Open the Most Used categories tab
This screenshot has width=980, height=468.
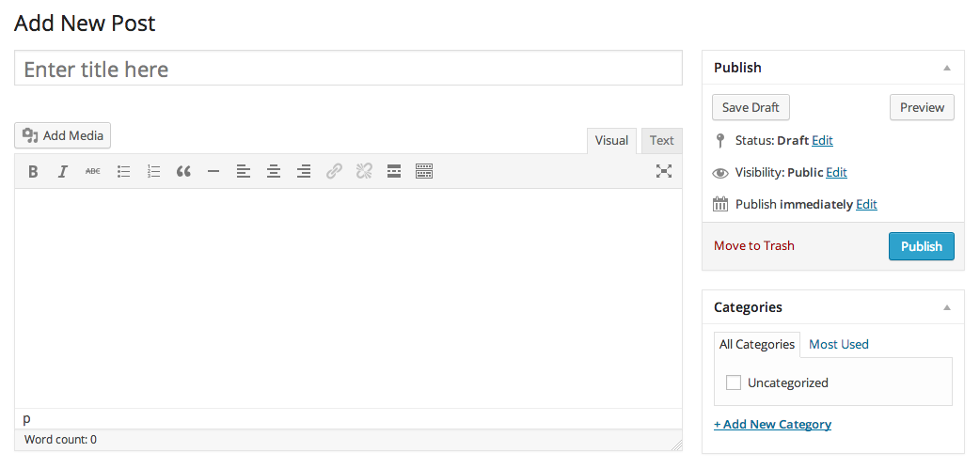pos(839,344)
